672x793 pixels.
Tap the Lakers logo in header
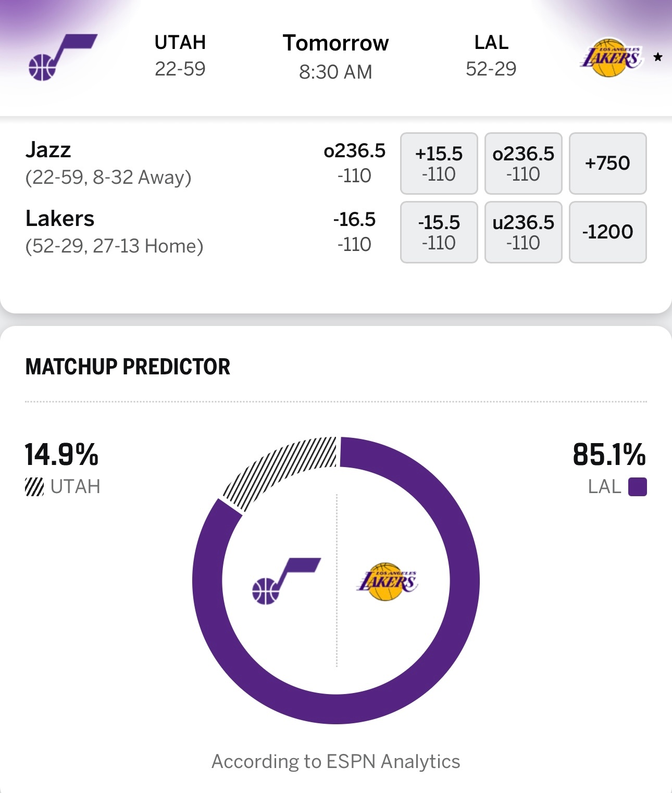[611, 57]
